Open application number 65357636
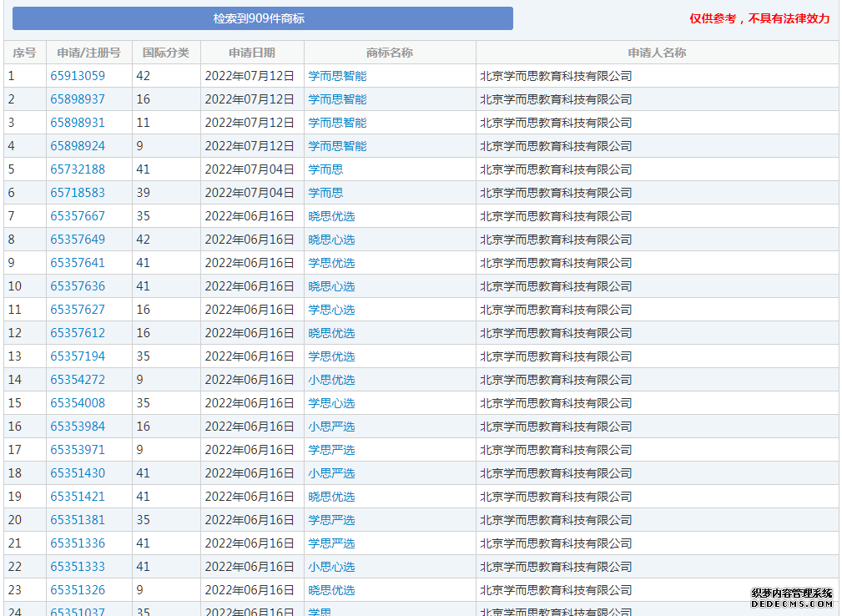 coord(78,286)
